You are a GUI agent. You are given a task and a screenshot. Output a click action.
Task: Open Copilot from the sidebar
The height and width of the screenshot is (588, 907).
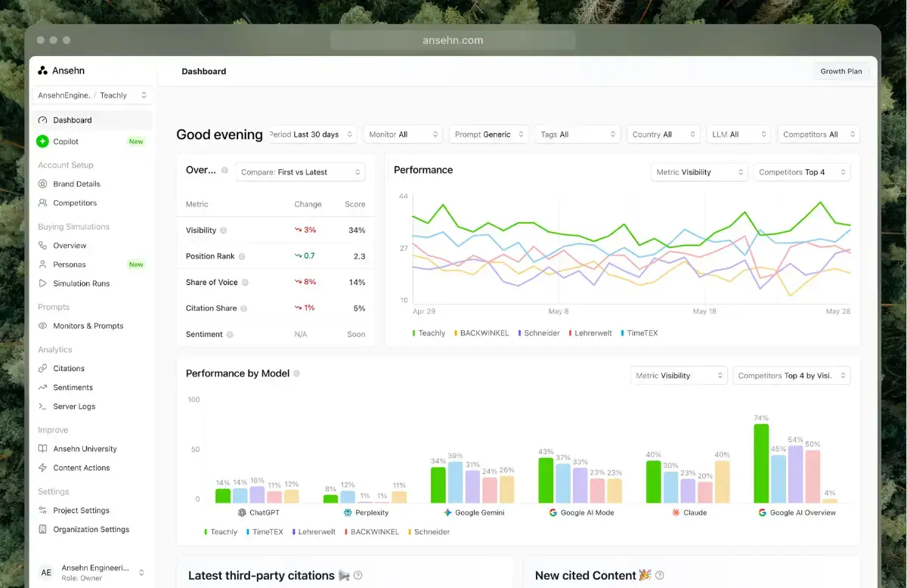92,141
